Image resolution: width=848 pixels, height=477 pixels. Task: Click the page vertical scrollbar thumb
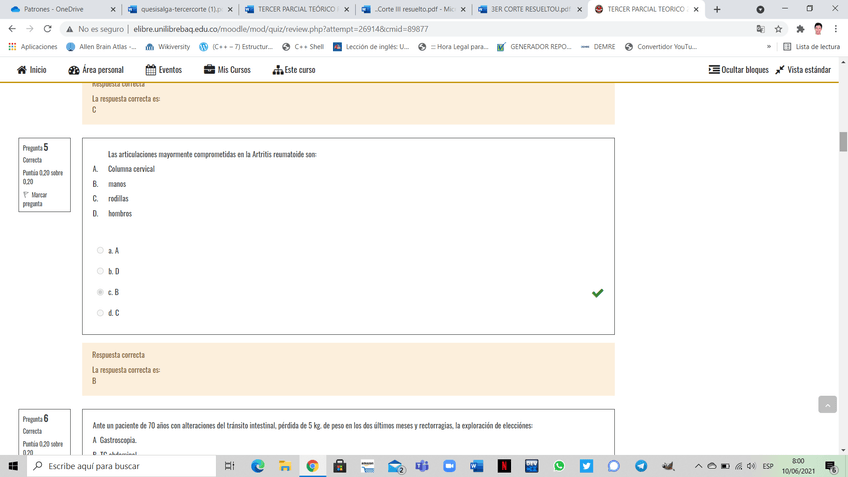(x=843, y=142)
